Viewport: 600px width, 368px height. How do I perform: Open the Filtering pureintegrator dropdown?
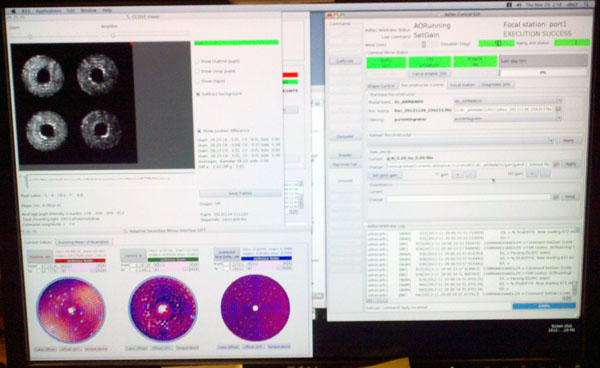point(507,119)
